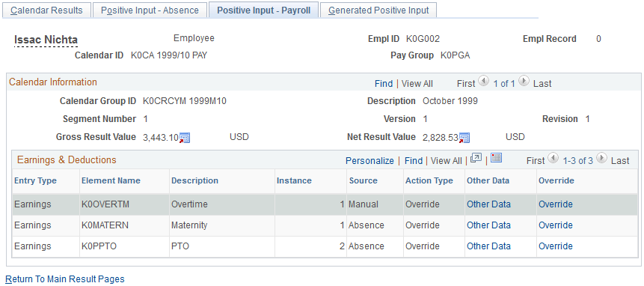Click View All in Earnings & Deductions header
Image resolution: width=644 pixels, height=286 pixels.
coord(446,161)
